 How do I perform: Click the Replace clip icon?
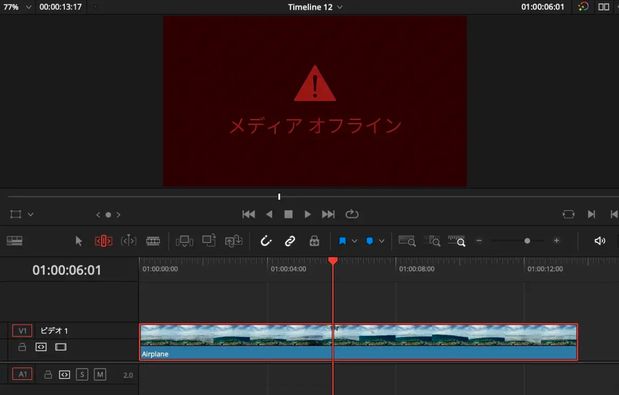[233, 241]
